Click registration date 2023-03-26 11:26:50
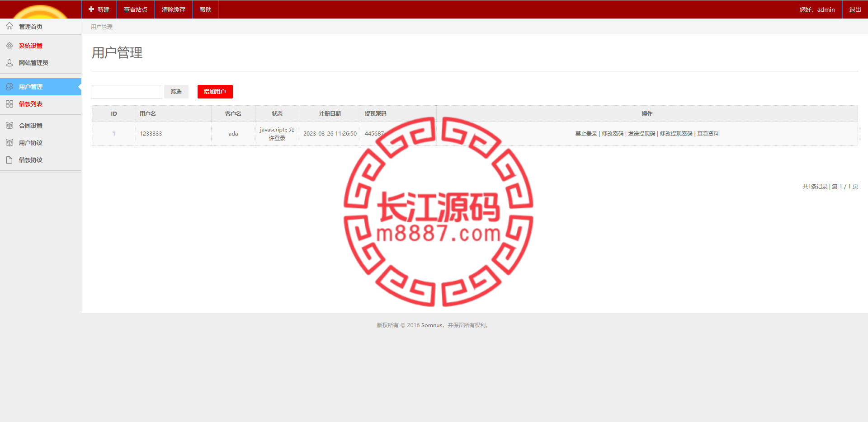 pos(330,134)
